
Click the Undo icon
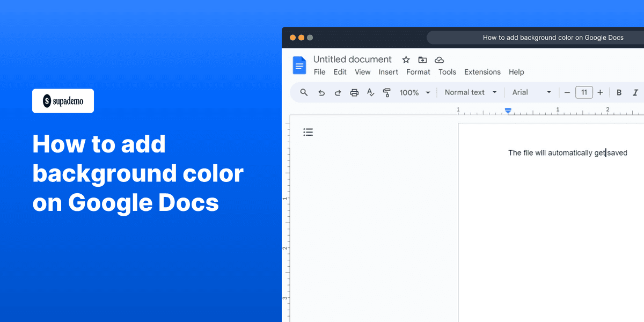(321, 92)
